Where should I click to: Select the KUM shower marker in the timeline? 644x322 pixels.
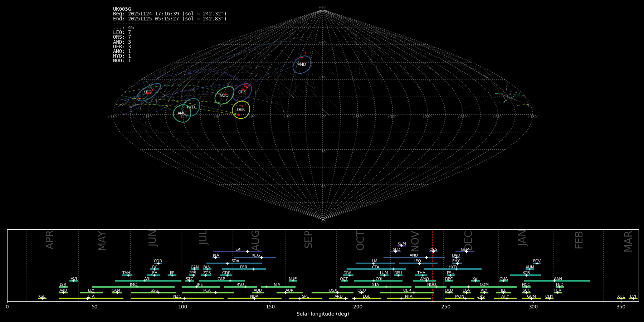(x=402, y=246)
